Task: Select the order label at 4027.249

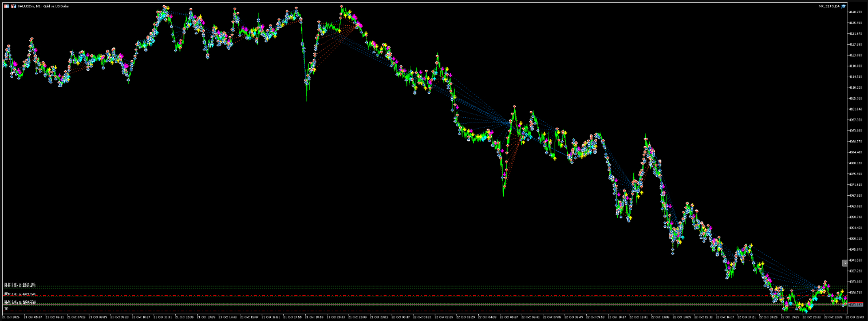Action: 19,294
